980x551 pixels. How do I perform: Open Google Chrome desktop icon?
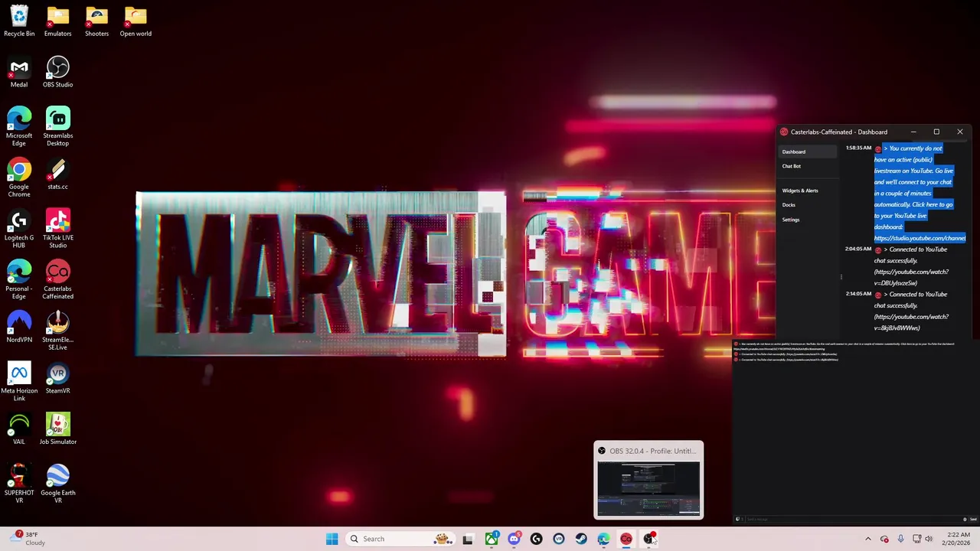[x=19, y=178]
